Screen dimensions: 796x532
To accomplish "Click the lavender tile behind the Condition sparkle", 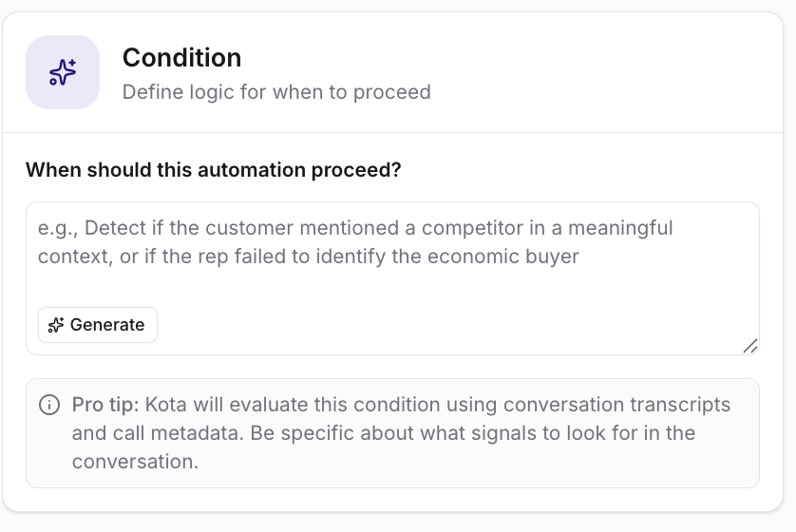I will click(63, 72).
